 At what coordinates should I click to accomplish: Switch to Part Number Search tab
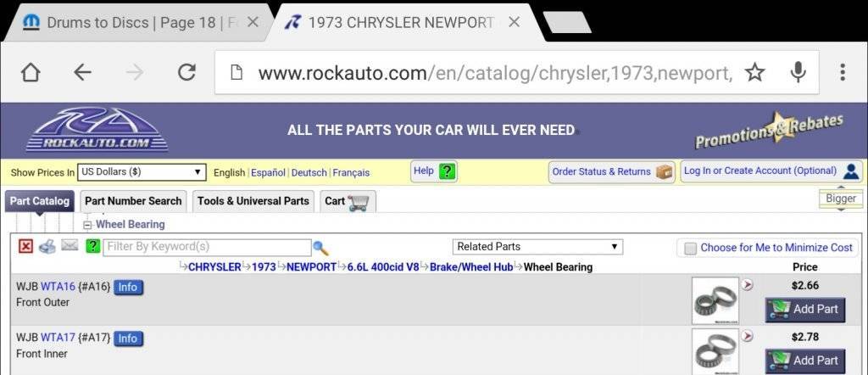[133, 201]
